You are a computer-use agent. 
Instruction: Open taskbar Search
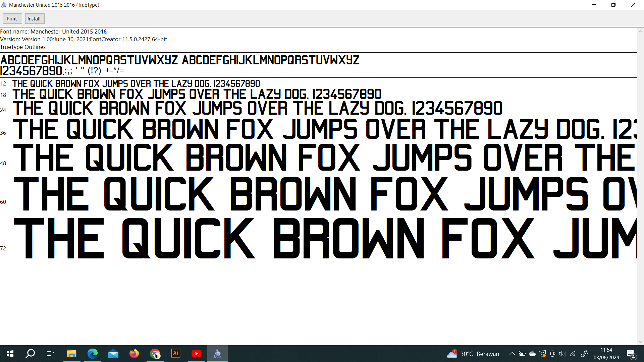coord(30,354)
